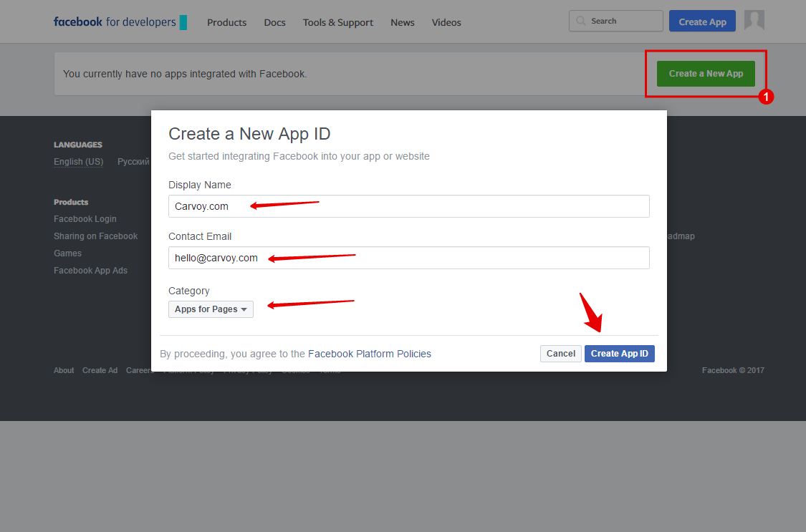Go to the Videos section
The image size is (806, 532).
pyautogui.click(x=446, y=23)
